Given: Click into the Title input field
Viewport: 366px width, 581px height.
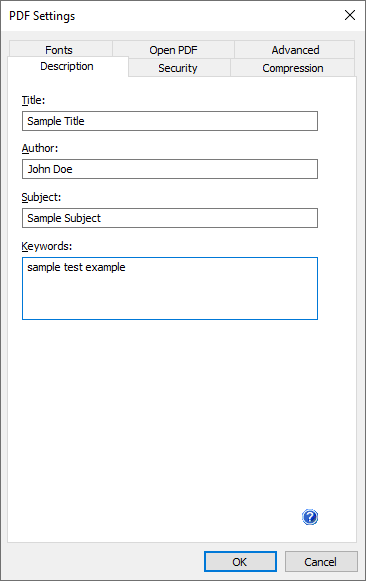Looking at the screenshot, I should pos(170,121).
